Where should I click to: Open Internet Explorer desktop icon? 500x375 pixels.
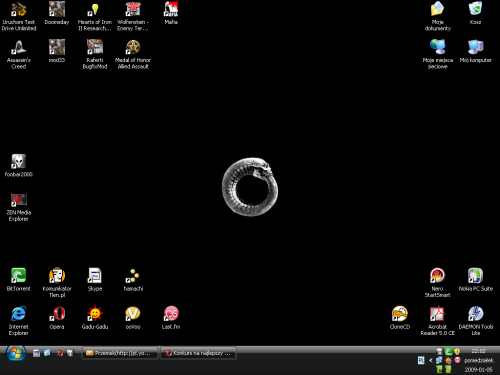pyautogui.click(x=19, y=321)
